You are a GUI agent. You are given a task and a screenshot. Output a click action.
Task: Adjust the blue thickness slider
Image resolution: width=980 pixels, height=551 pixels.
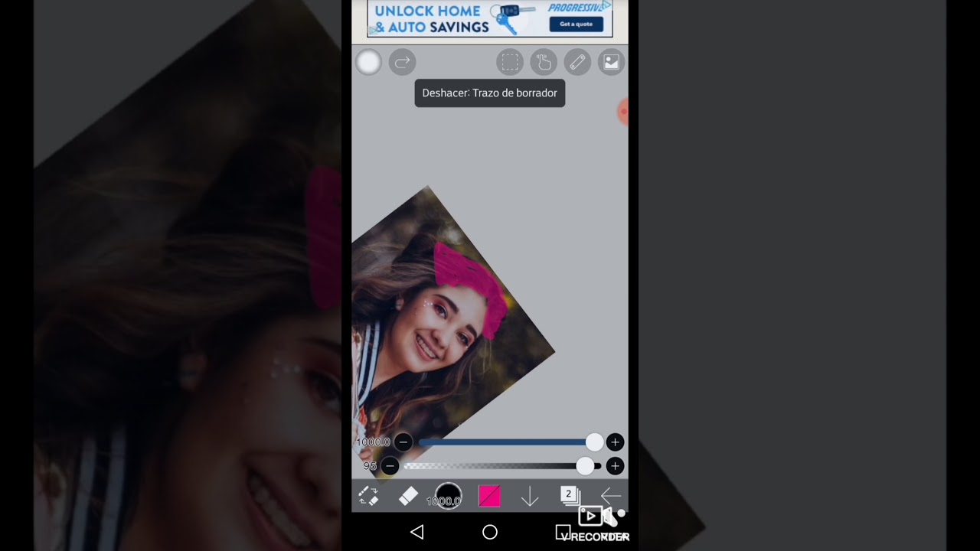pyautogui.click(x=511, y=442)
